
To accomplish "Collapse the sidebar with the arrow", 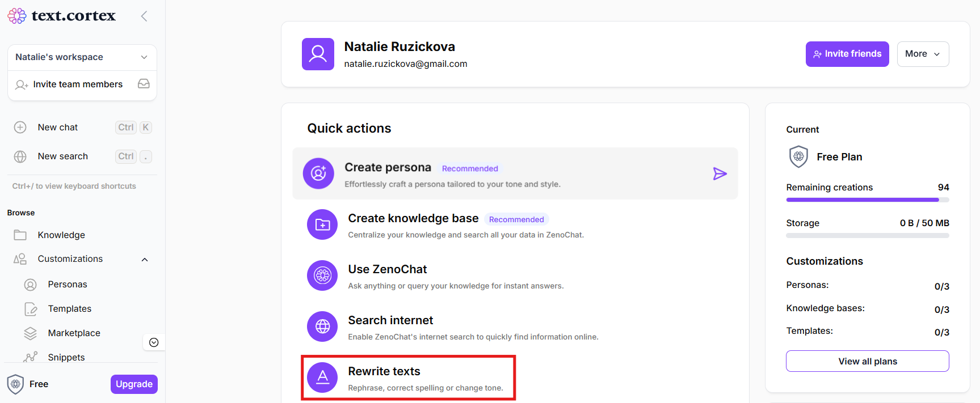I will pyautogui.click(x=144, y=16).
